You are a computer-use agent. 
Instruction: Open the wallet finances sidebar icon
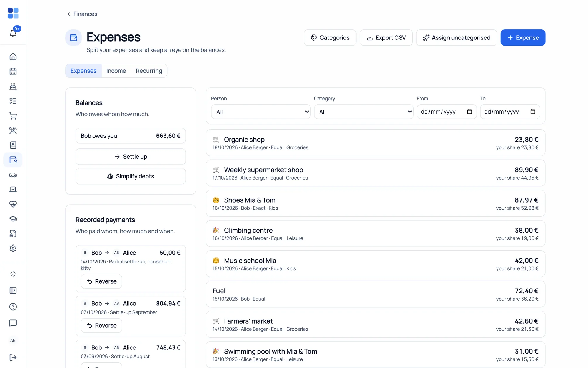[x=13, y=160]
